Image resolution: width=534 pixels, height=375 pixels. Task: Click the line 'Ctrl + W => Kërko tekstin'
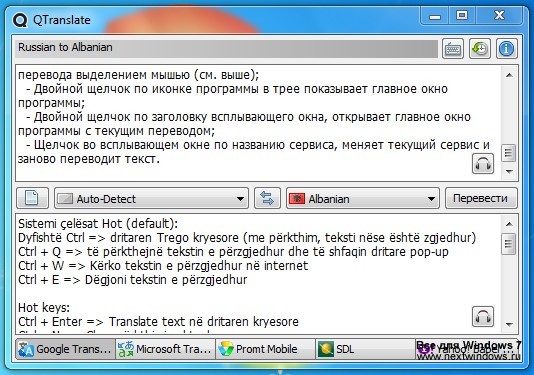(163, 266)
